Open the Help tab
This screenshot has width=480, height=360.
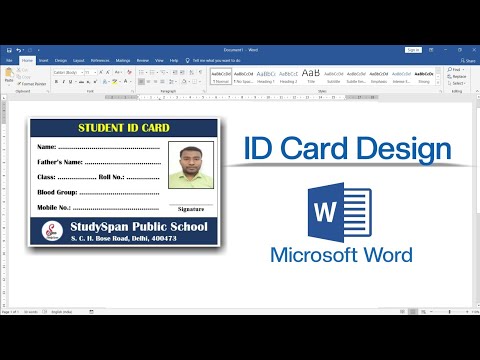coord(174,61)
